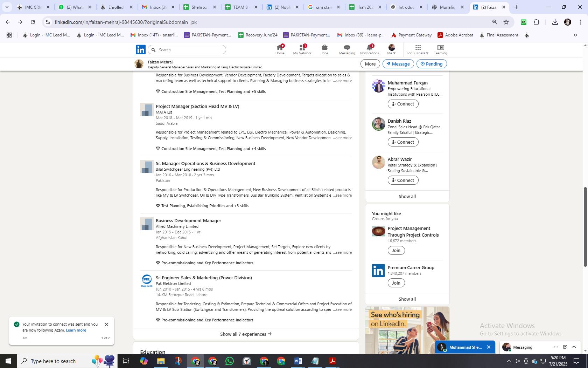Close the Muhammad She... chat tab
The width and height of the screenshot is (588, 368).
[x=489, y=347]
